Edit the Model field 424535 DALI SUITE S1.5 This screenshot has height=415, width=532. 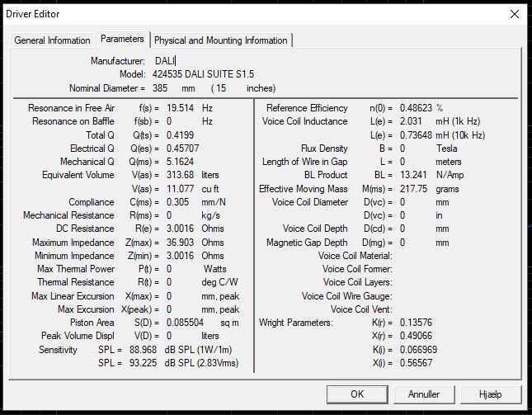pos(203,74)
